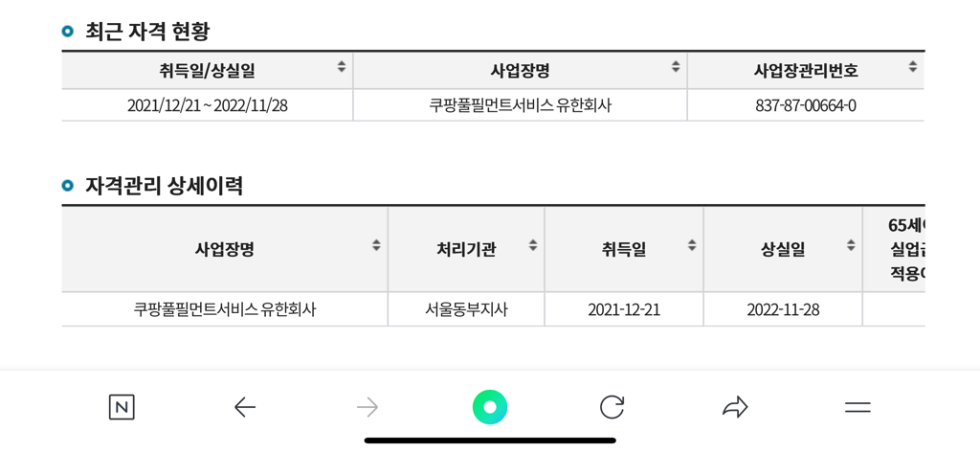This screenshot has height=453, width=980.
Task: Sort the 취득일 column in 상세이력
Action: pyautogui.click(x=692, y=245)
